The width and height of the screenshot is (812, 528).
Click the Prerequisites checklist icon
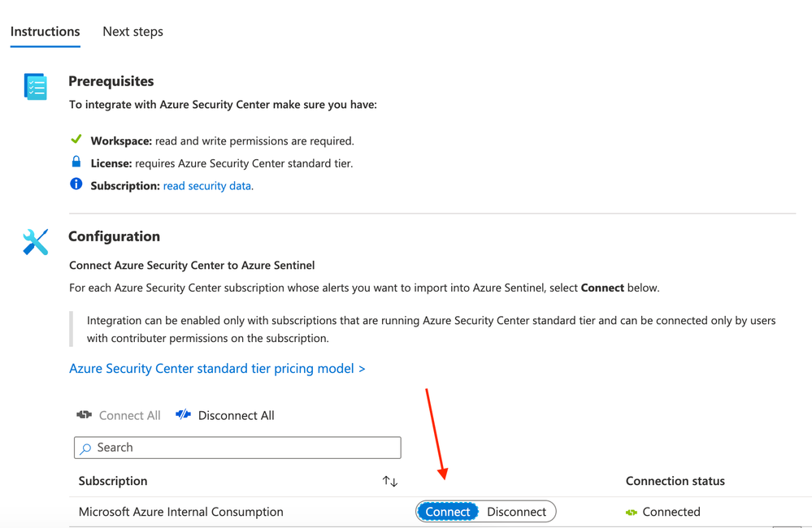pyautogui.click(x=35, y=86)
